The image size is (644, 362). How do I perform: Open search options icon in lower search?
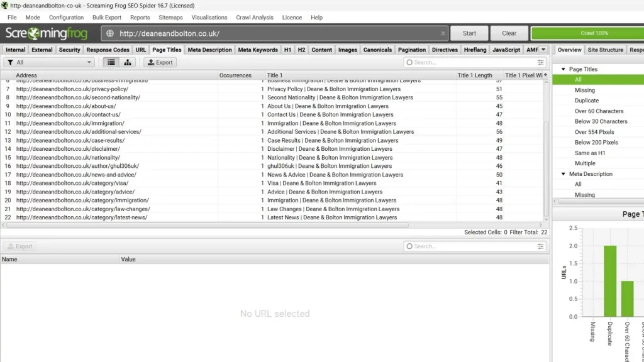540,246
